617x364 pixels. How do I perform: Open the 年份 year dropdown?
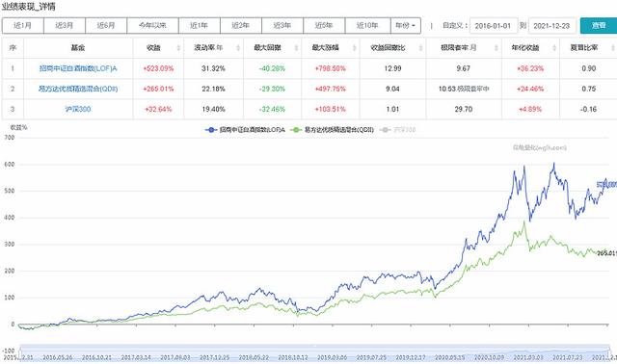[x=406, y=26]
